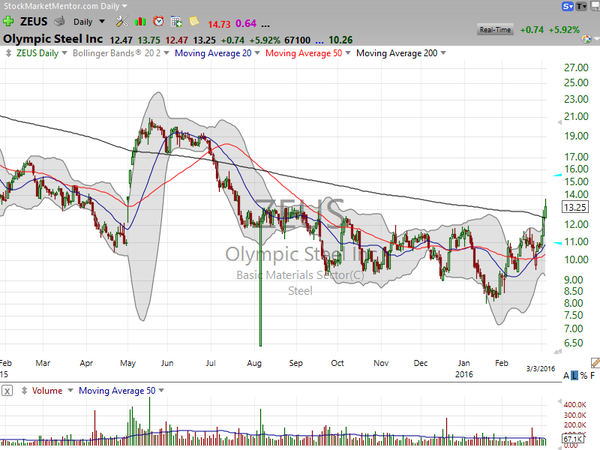This screenshot has height=450, width=600.
Task: Open the Daily timeframe dropdown arrow
Action: pos(102,21)
